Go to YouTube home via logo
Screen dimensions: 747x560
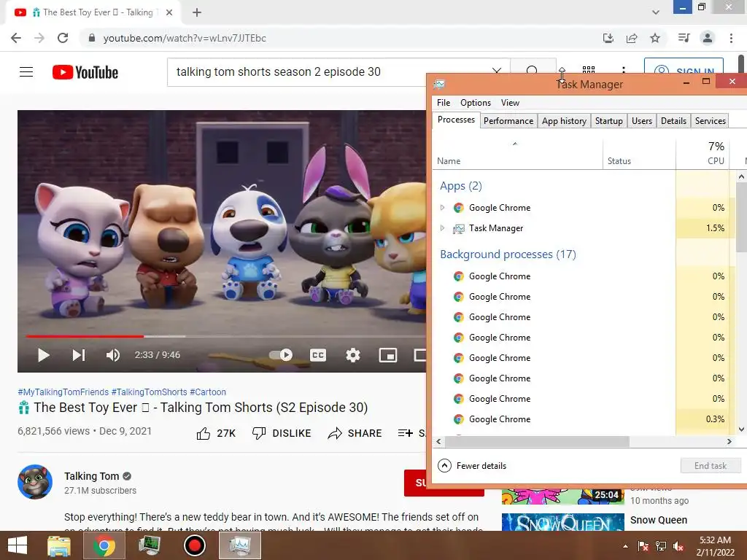point(85,72)
